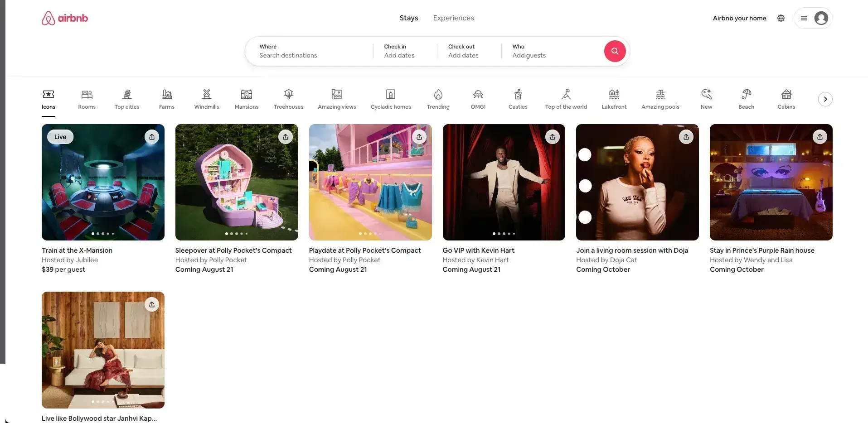Click the Live badge on X-Mansion

[60, 137]
